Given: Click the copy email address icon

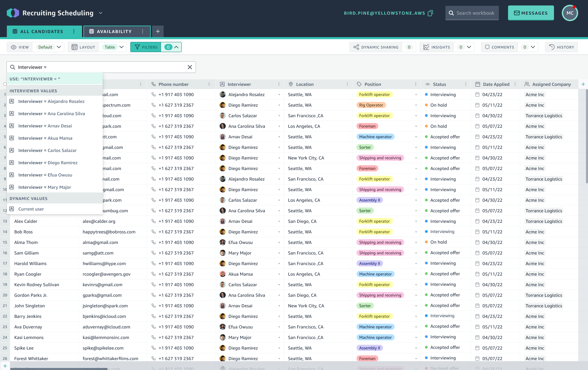Looking at the screenshot, I should coord(430,13).
